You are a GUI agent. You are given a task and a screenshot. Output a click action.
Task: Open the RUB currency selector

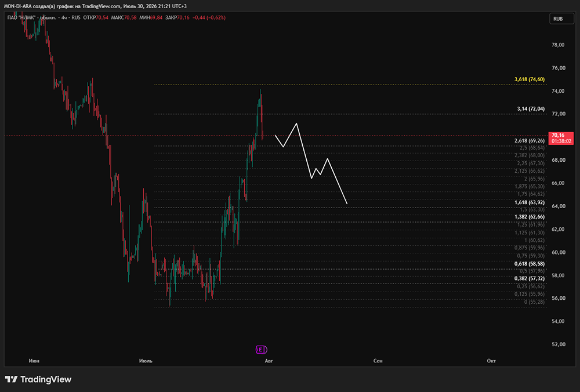(561, 19)
